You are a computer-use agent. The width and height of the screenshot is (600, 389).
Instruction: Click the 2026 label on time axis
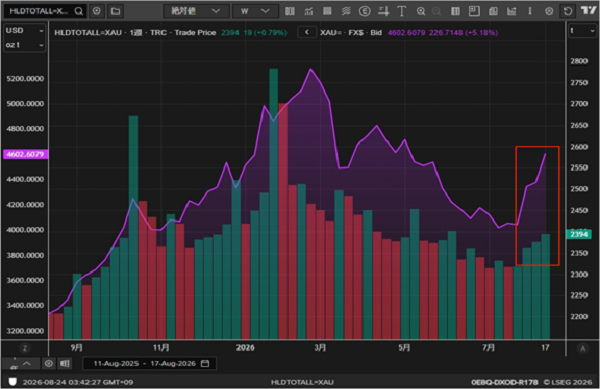(x=245, y=347)
